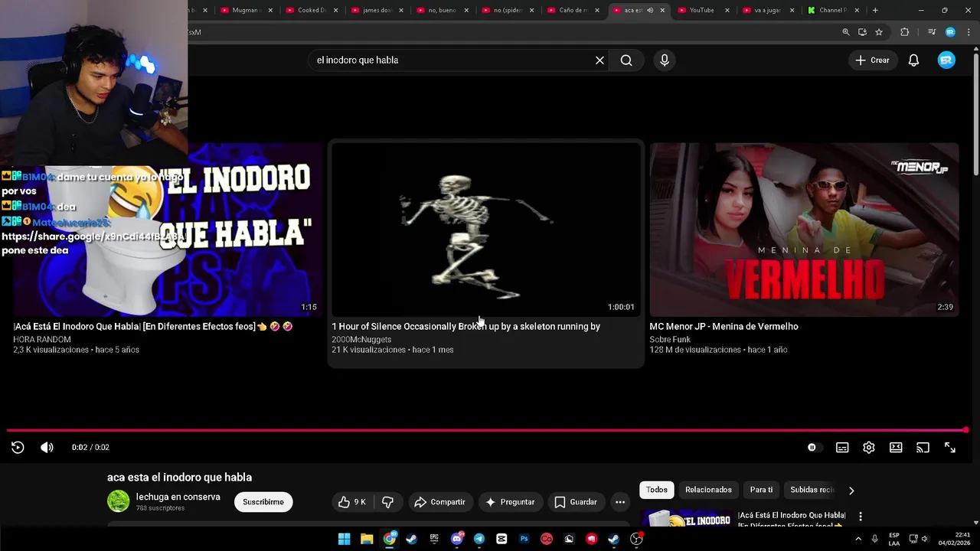980x551 pixels.
Task: Play the Menina de Vermelho end card
Action: 804,229
